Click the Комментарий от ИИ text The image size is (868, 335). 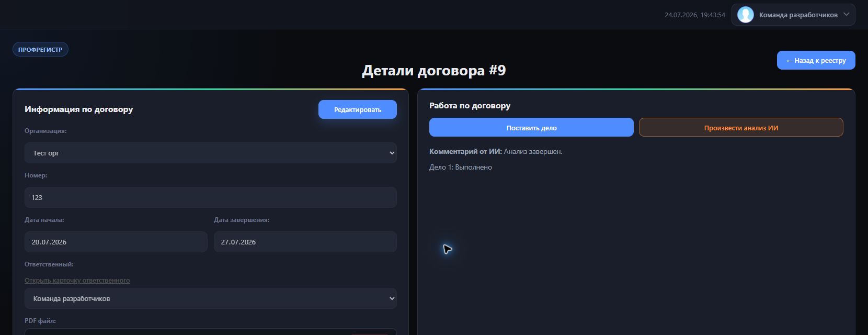click(x=496, y=151)
